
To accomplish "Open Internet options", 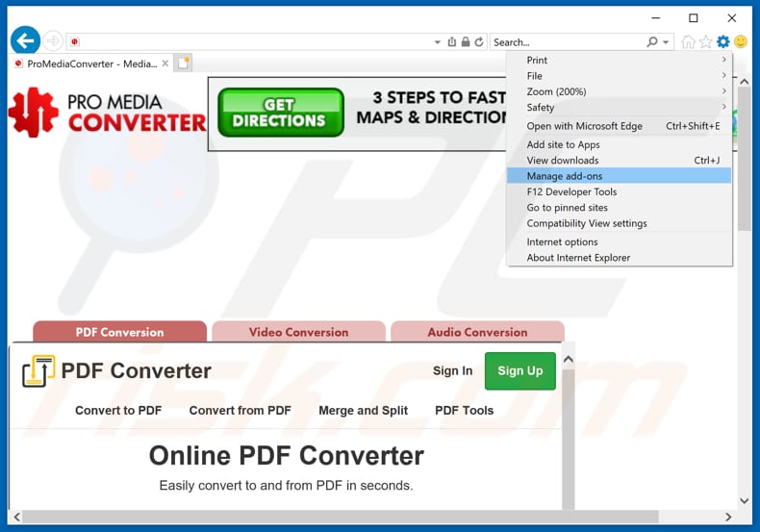I will (x=620, y=241).
